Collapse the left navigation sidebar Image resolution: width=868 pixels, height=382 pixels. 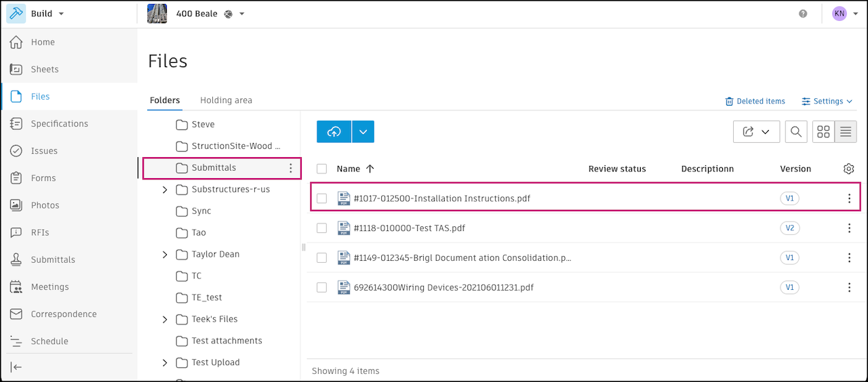(16, 367)
